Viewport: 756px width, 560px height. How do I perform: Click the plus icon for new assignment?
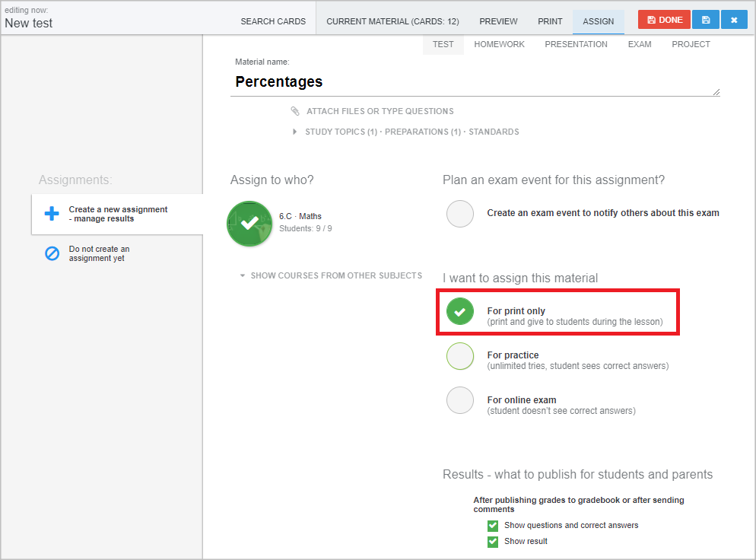(52, 213)
